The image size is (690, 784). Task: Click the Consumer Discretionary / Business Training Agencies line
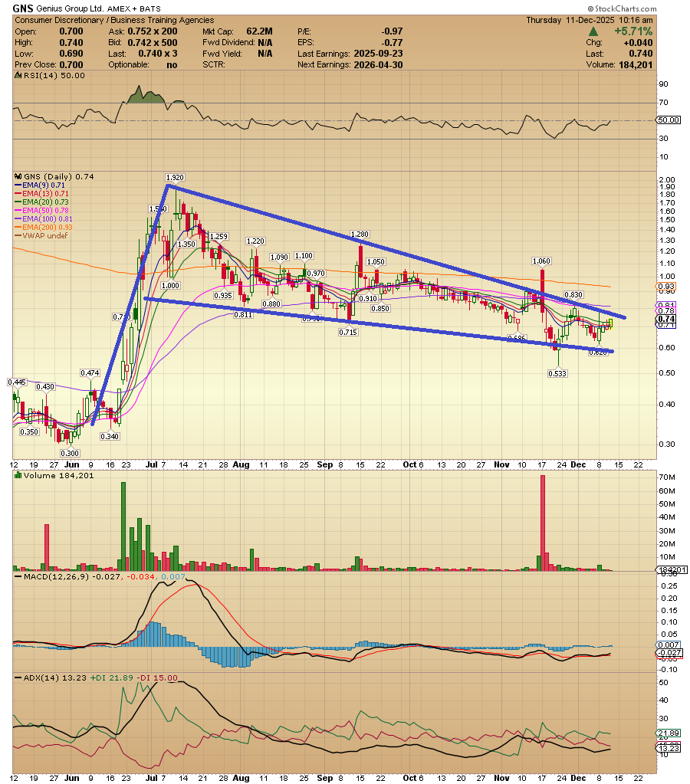pyautogui.click(x=114, y=20)
